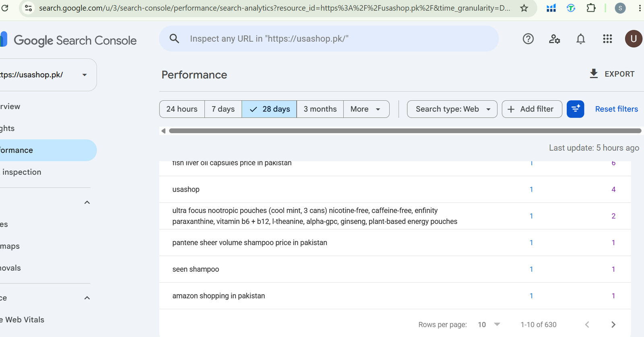Go to next page of results
644x337 pixels.
click(x=613, y=325)
